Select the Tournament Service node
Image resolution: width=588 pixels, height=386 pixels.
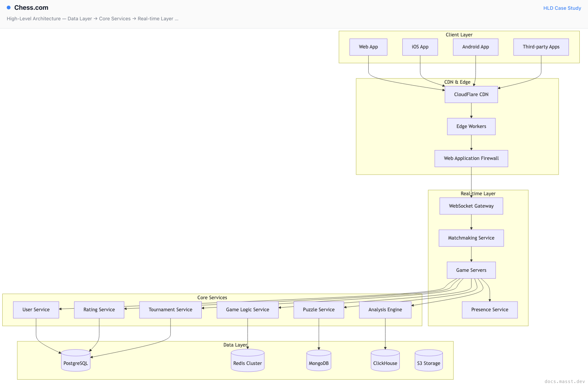tap(171, 310)
